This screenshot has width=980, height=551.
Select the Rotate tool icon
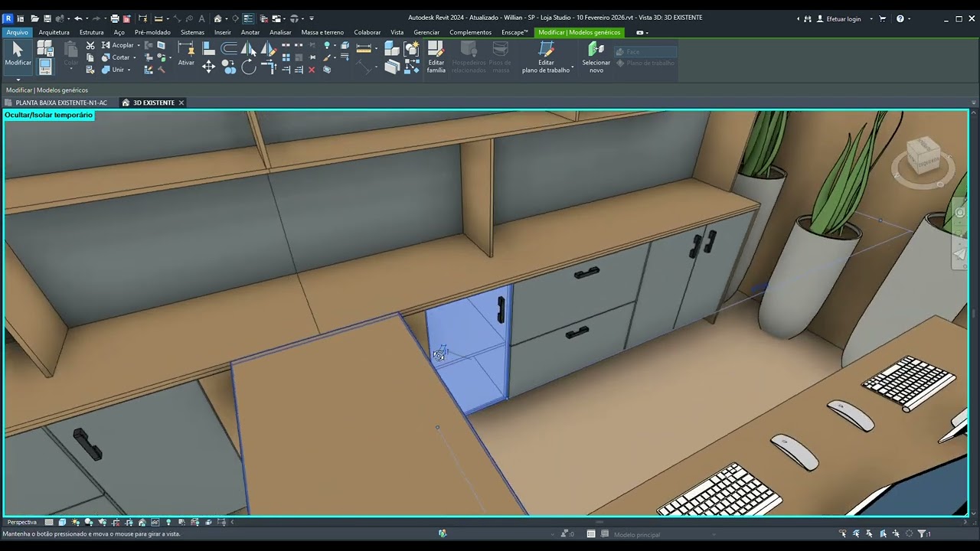tap(249, 67)
